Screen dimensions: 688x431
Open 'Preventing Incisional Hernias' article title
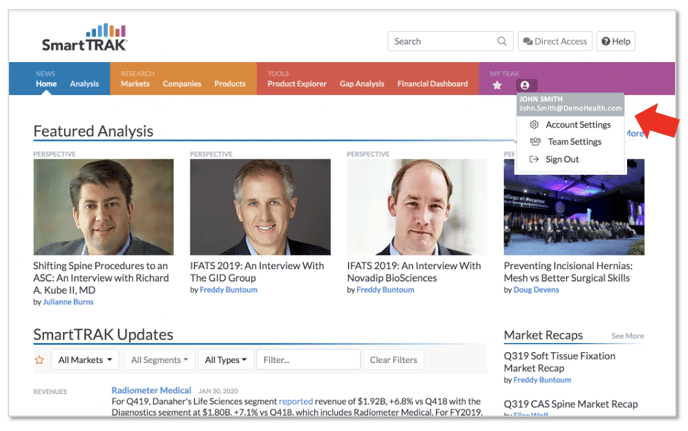click(x=568, y=272)
